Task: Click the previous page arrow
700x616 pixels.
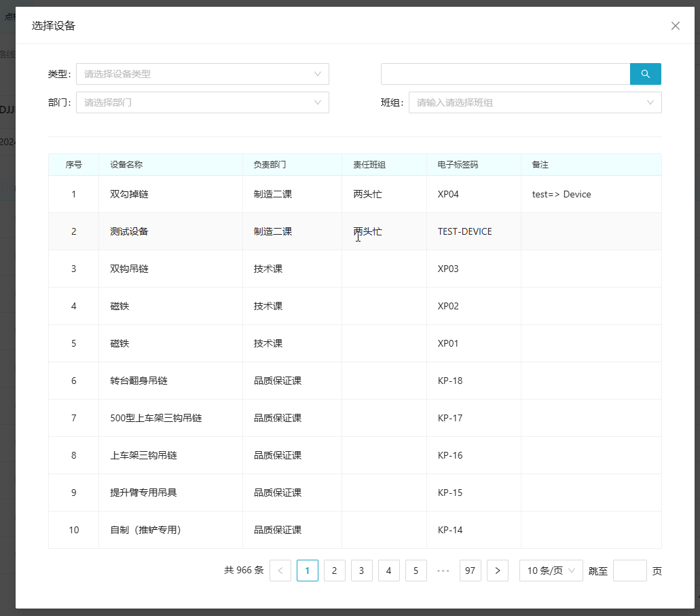Action: pyautogui.click(x=280, y=571)
